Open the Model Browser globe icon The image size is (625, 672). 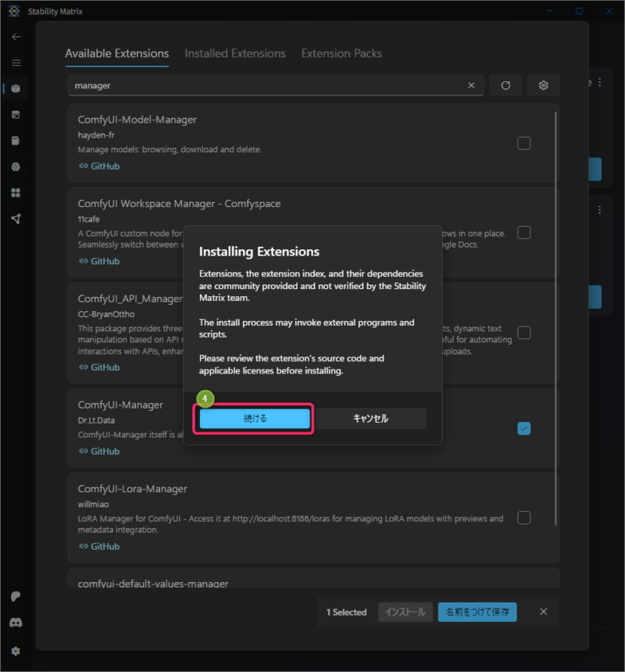pyautogui.click(x=16, y=167)
